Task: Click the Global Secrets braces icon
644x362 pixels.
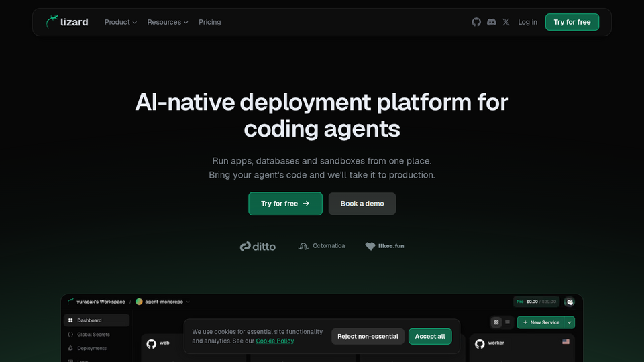Action: coord(70,334)
